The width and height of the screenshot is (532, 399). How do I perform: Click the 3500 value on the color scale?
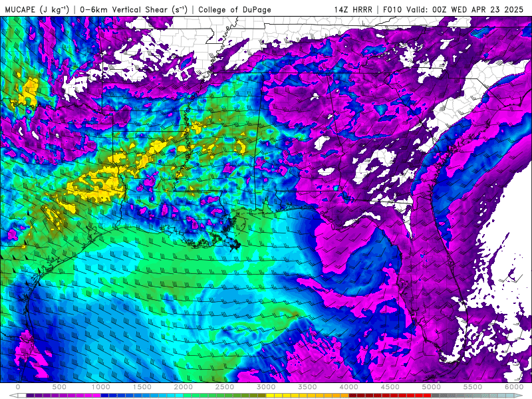[308, 387]
